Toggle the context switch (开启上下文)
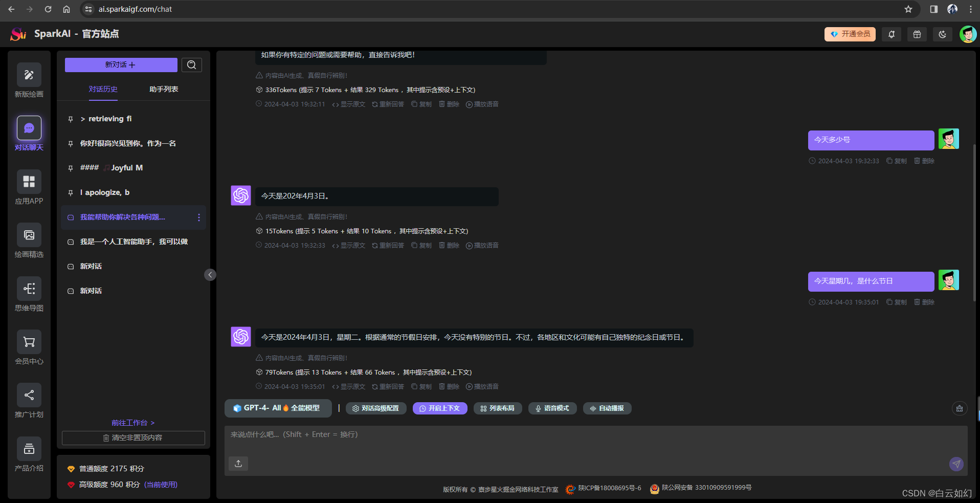This screenshot has width=980, height=503. tap(440, 408)
